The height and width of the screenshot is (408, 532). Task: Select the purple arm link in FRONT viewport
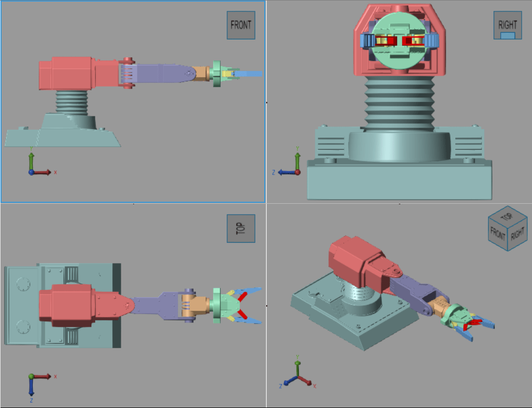[158, 74]
